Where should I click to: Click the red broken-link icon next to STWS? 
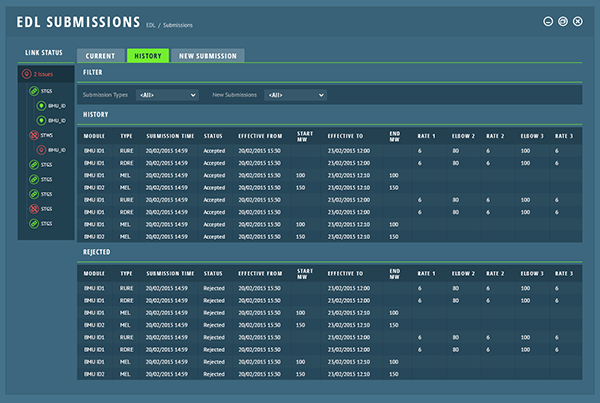pos(34,135)
